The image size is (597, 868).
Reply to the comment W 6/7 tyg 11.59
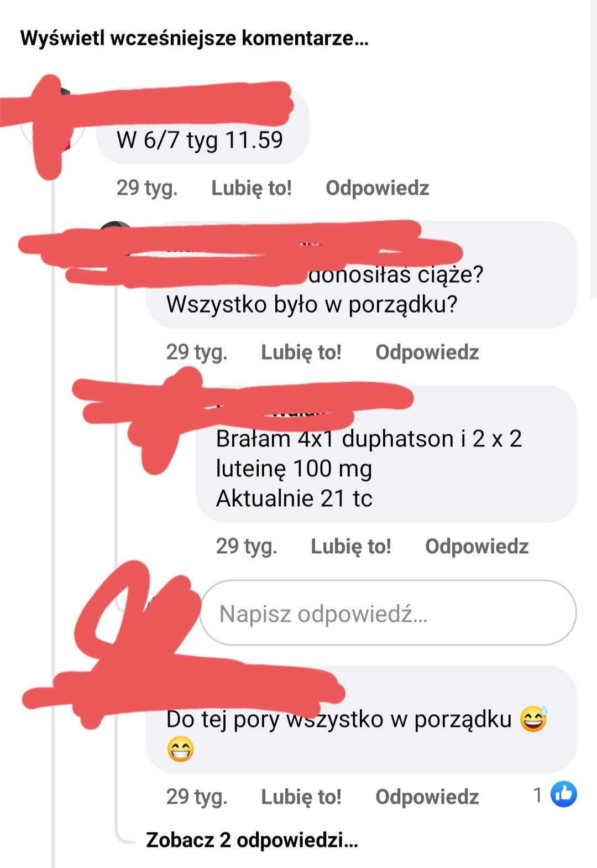[377, 188]
